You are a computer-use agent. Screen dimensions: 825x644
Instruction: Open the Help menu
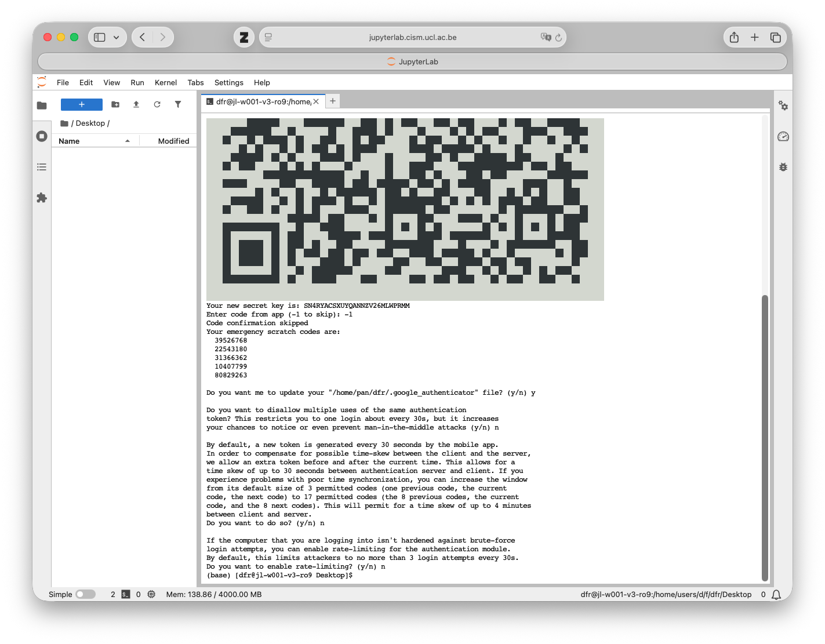click(x=262, y=82)
